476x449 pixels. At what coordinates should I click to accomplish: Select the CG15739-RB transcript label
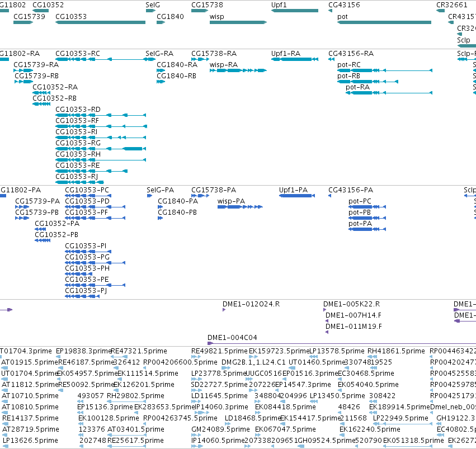tap(36, 76)
